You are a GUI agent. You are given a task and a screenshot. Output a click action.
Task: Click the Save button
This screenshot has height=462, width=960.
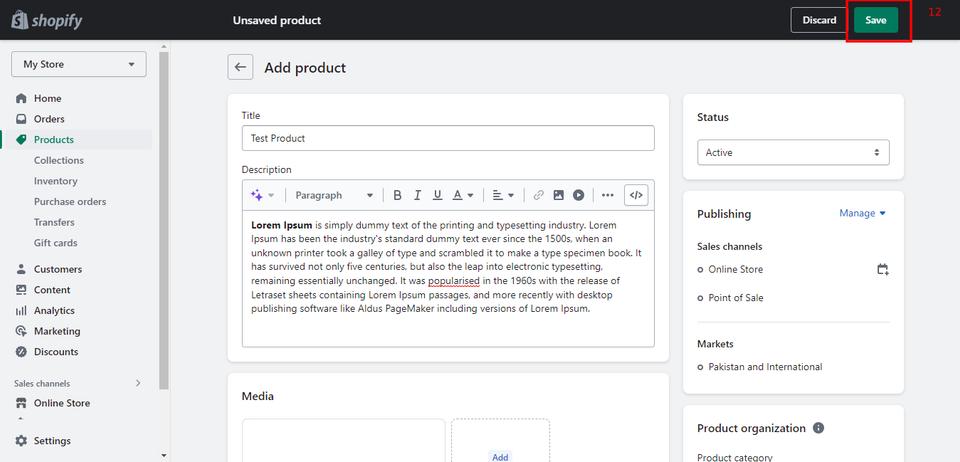pos(876,20)
